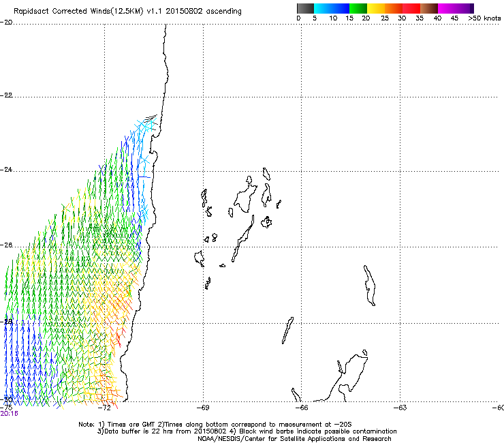The image size is (504, 443).
Task: Click the map title 'Rapidscat Corrected Winds(12.5KM)'
Action: coord(78,12)
